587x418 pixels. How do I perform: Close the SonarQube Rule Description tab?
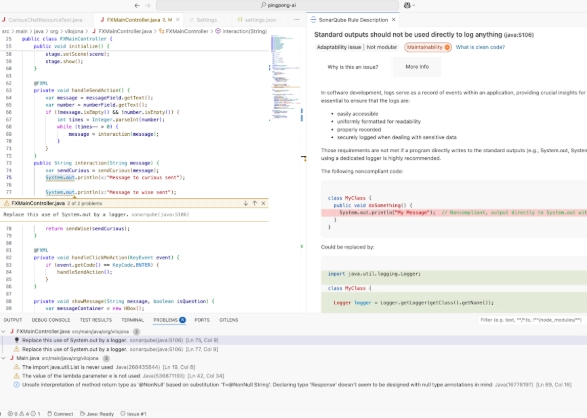(393, 20)
